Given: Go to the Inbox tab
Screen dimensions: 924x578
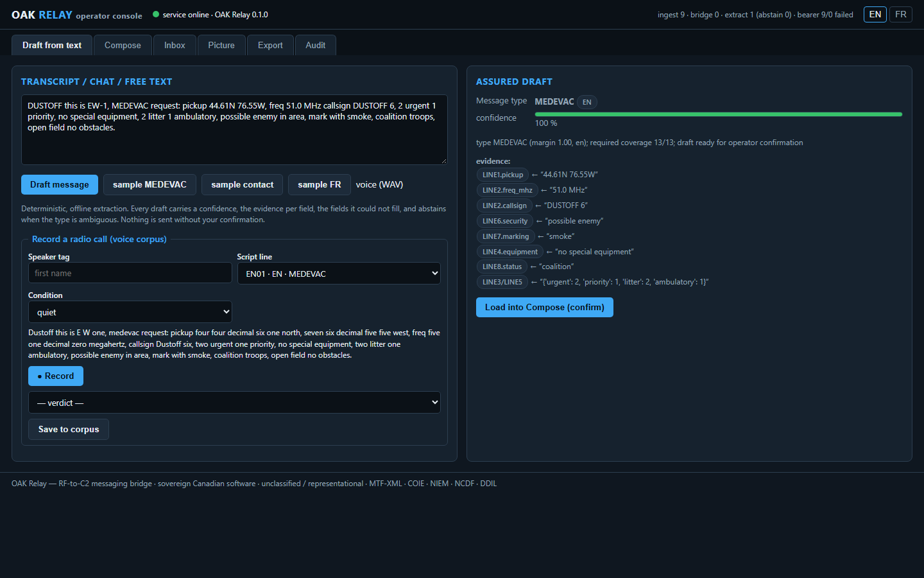Looking at the screenshot, I should click(175, 45).
